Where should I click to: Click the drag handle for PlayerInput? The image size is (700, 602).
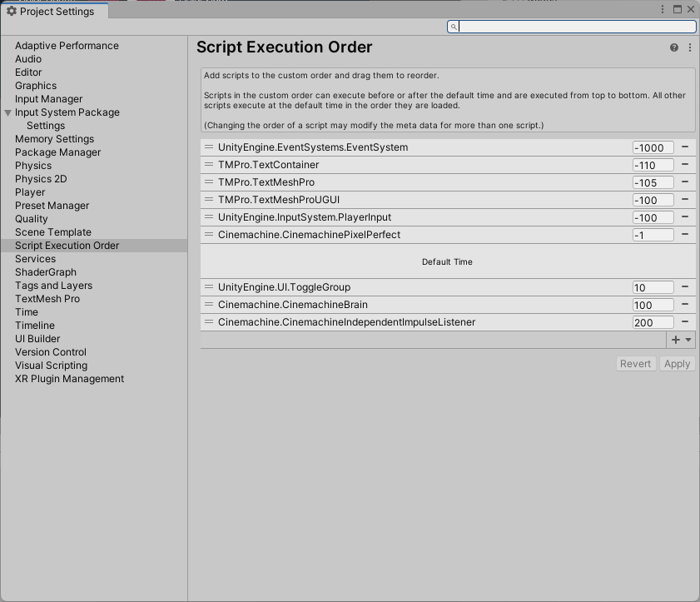[x=208, y=216]
